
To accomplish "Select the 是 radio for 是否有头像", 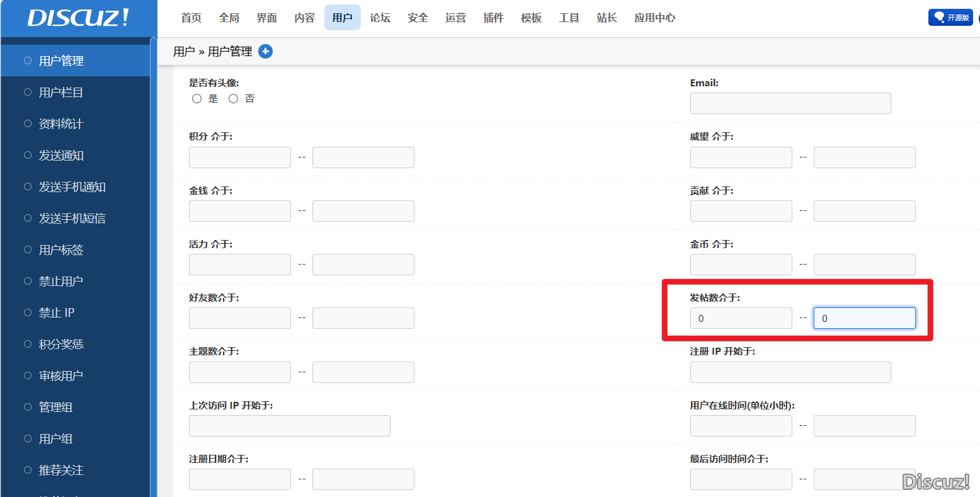I will (197, 98).
